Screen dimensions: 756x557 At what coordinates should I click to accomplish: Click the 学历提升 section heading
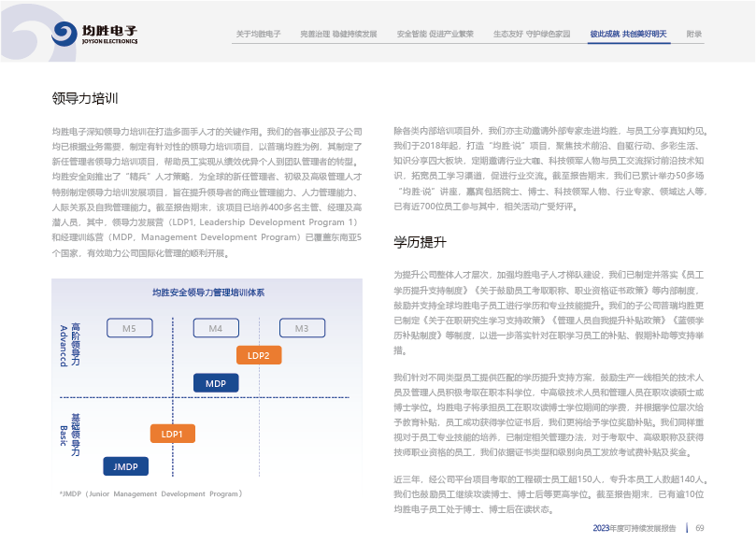tap(421, 242)
